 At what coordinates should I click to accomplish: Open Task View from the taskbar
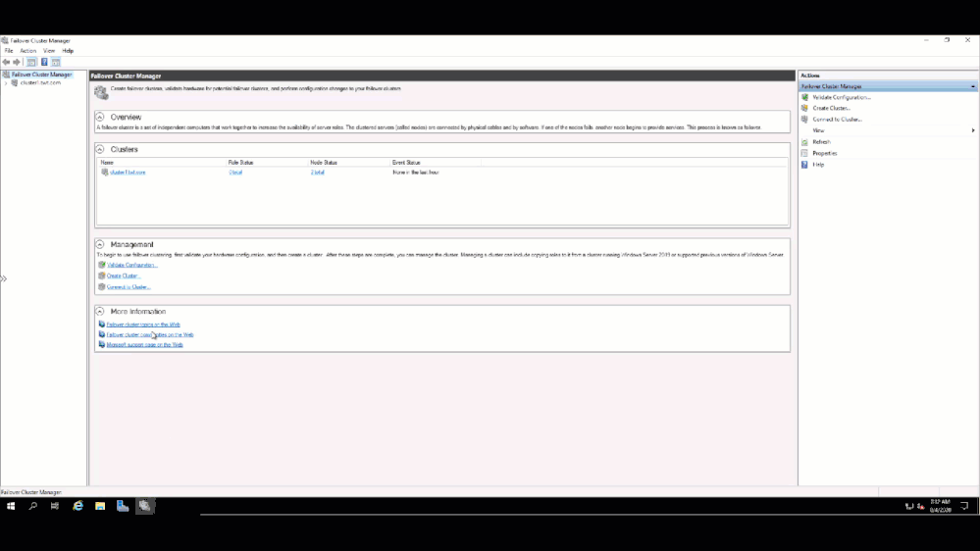tap(55, 506)
